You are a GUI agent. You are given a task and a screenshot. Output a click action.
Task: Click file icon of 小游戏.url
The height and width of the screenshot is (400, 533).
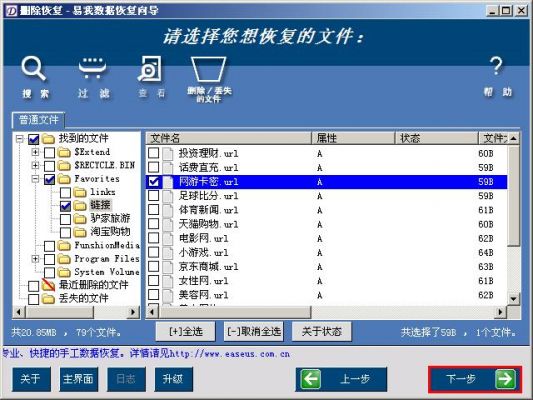pos(168,253)
